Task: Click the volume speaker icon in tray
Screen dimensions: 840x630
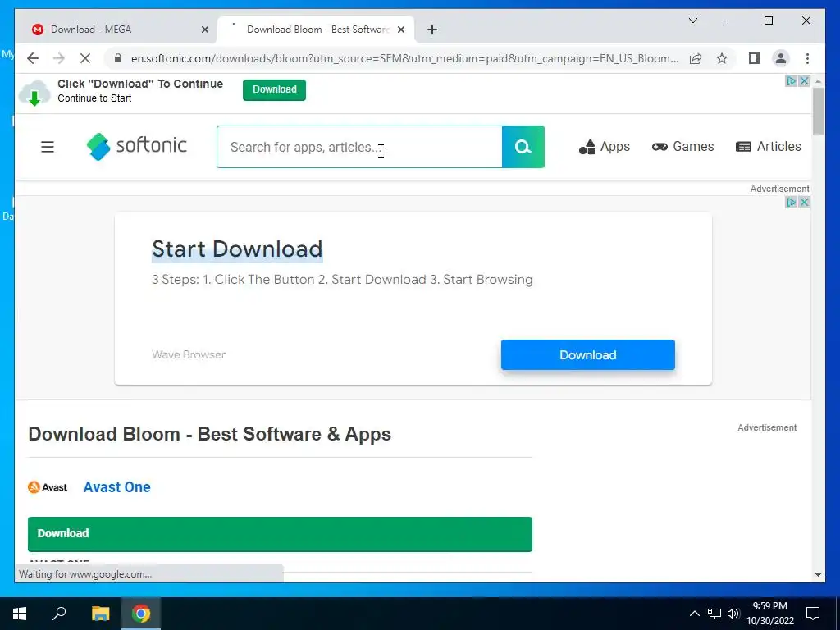Action: click(x=733, y=614)
